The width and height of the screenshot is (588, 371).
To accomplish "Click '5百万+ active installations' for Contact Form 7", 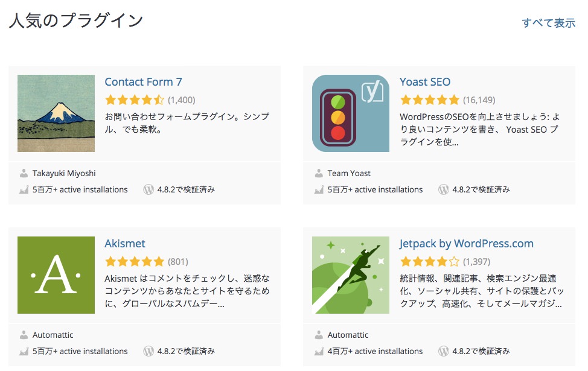I will point(80,189).
